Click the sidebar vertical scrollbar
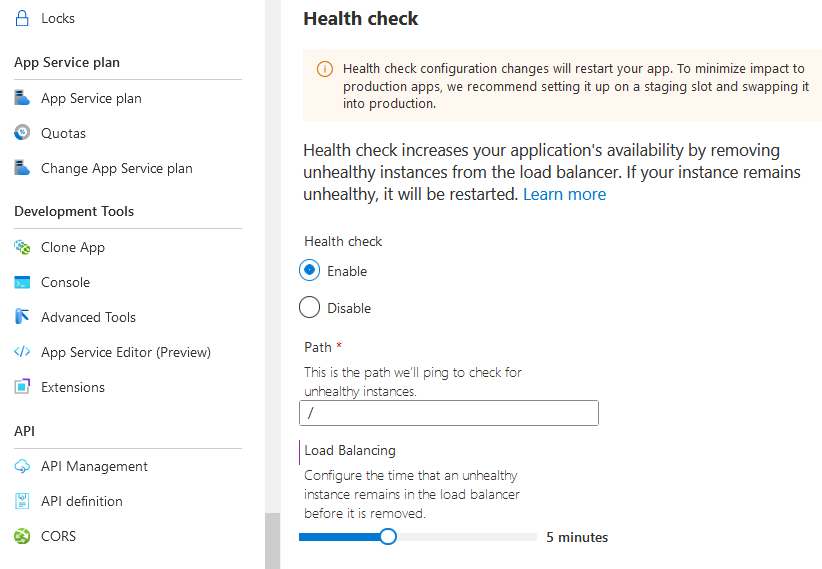Viewport: 822px width, 569px height. (272, 540)
